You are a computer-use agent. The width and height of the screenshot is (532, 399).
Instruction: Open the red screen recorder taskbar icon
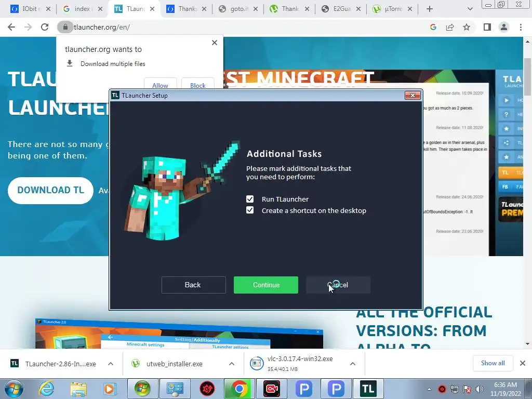tap(271, 389)
